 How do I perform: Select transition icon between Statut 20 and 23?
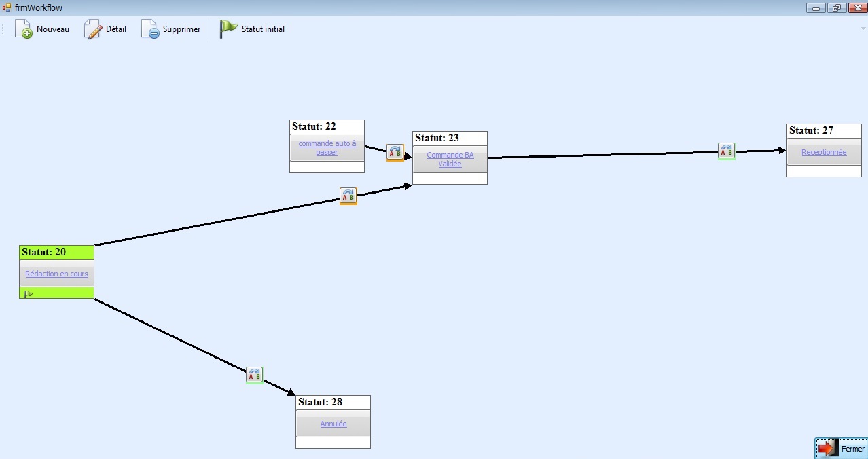(x=348, y=196)
